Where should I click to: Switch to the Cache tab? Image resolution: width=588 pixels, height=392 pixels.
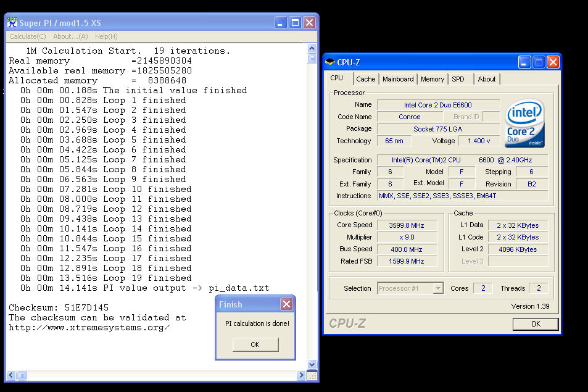click(366, 79)
